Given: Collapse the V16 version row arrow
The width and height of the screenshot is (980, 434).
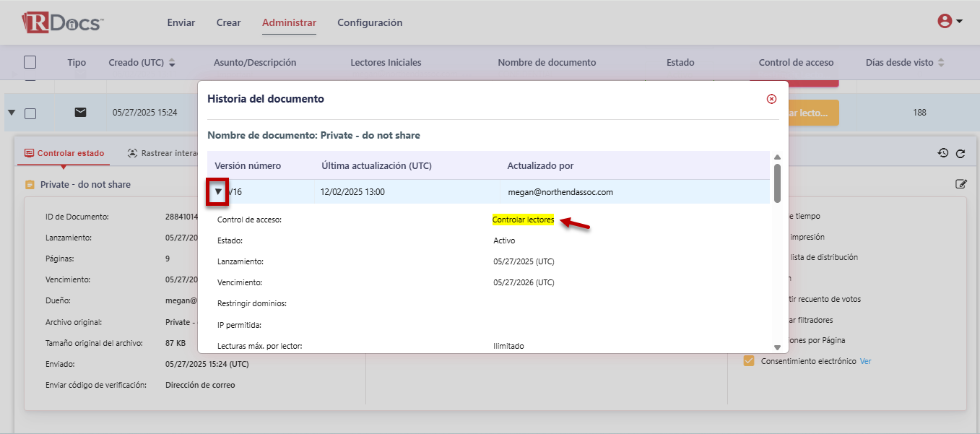Looking at the screenshot, I should coord(218,192).
